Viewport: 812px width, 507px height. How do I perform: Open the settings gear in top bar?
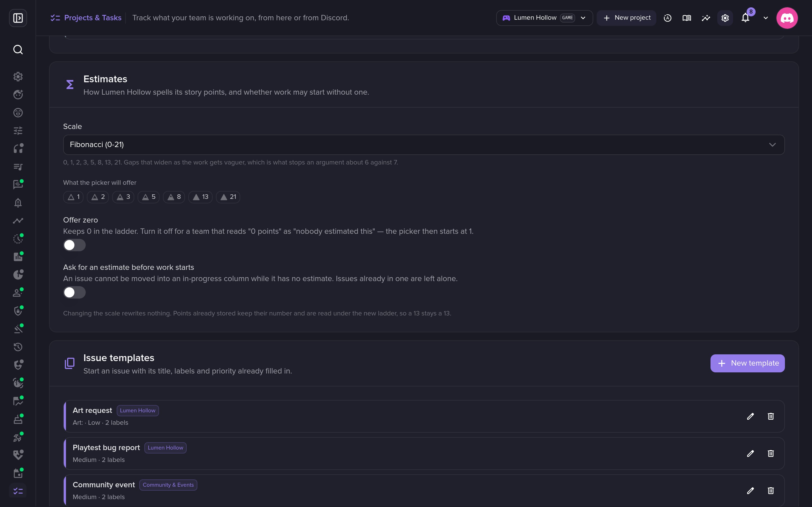point(725,18)
